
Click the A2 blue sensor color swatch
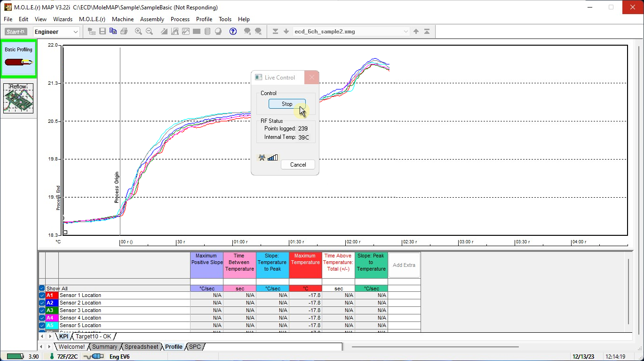click(x=52, y=303)
